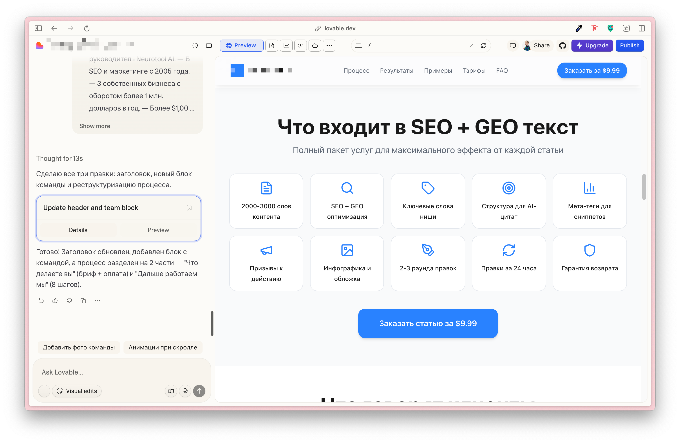
Task: Refresh the preview with the reload icon
Action: click(x=484, y=45)
